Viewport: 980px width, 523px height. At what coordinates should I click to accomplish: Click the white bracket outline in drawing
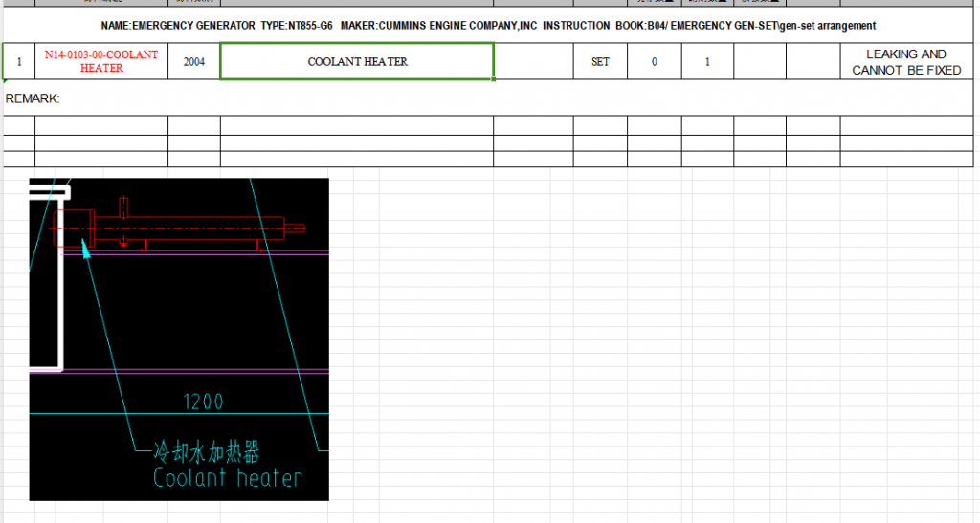point(59,287)
